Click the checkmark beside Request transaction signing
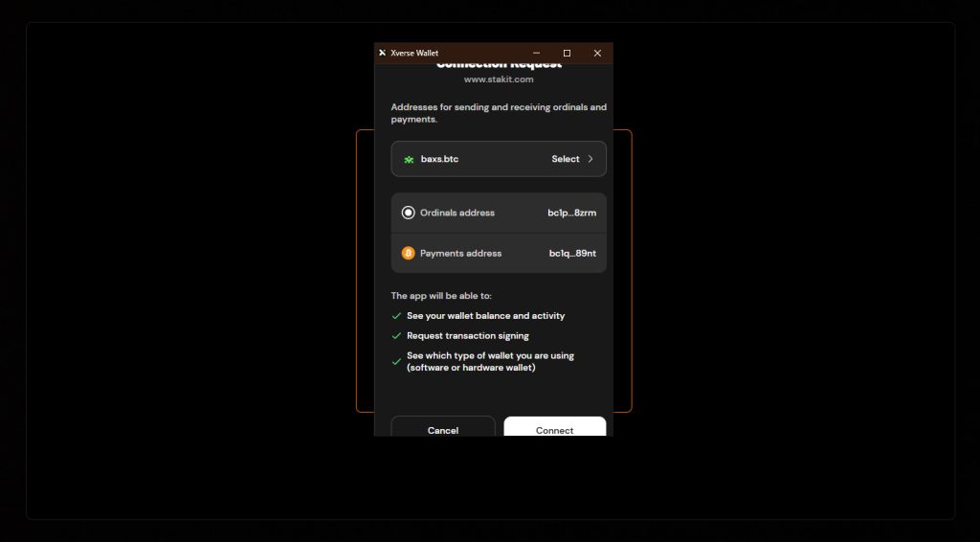The width and height of the screenshot is (980, 542). coord(396,336)
